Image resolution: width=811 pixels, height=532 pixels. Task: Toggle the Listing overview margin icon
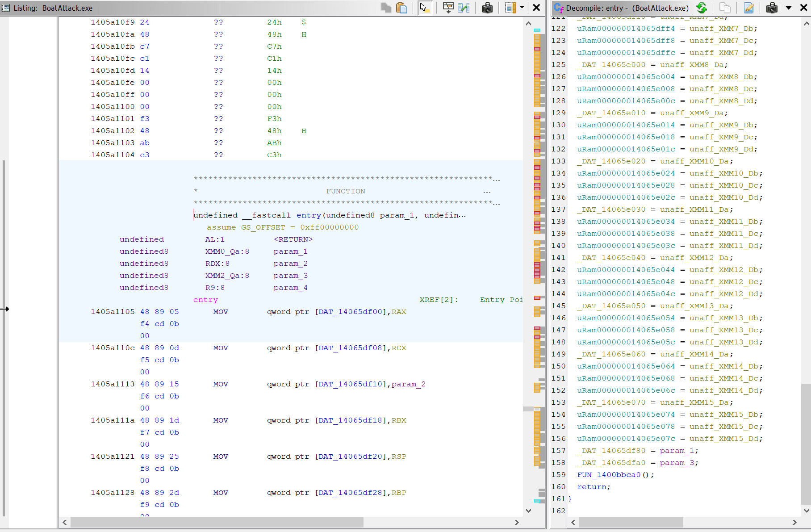(510, 8)
